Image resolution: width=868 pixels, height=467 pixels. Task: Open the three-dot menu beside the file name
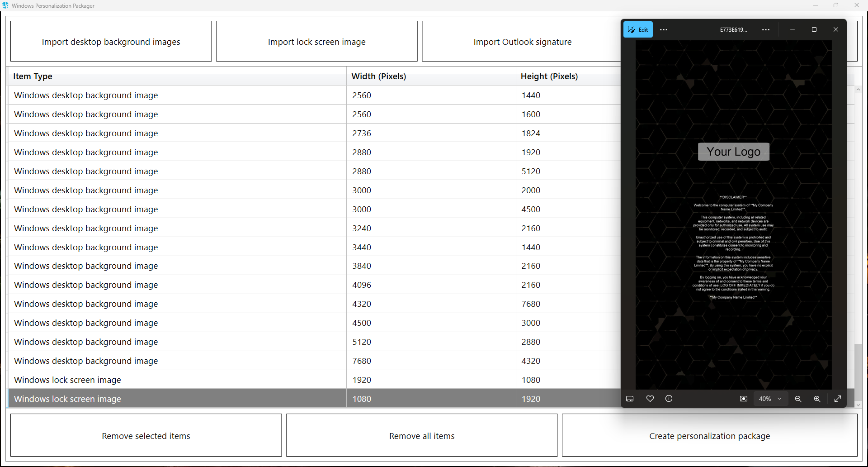coord(766,29)
